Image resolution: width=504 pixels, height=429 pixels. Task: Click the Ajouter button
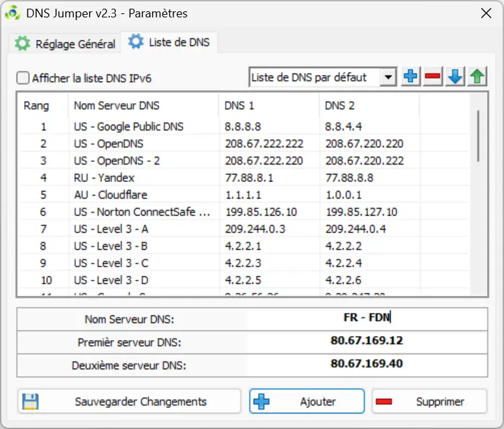point(307,402)
